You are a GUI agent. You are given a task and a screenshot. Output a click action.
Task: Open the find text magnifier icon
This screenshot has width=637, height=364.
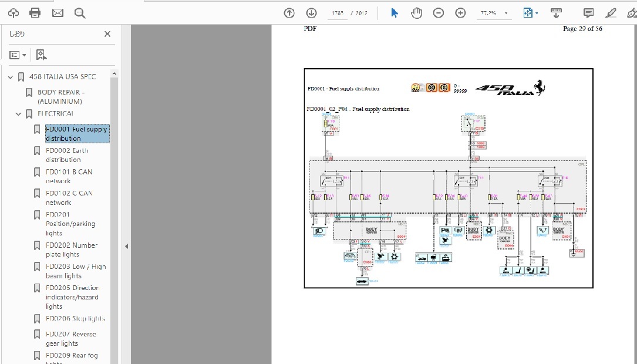[80, 13]
